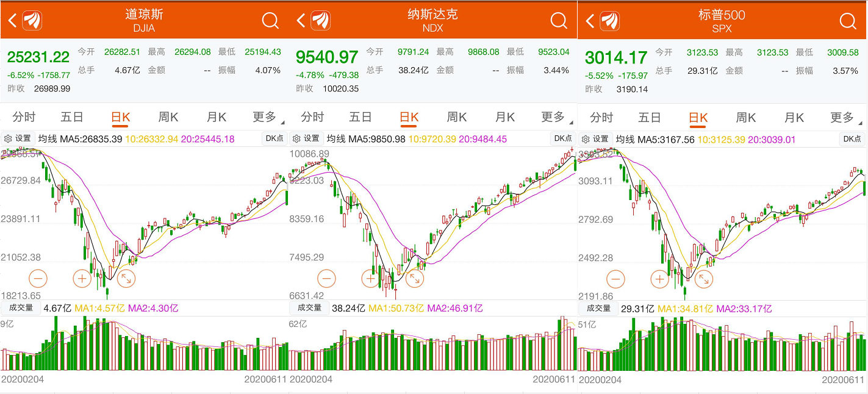
Task: Click the app logo in 标普500 header
Action: coord(609,21)
